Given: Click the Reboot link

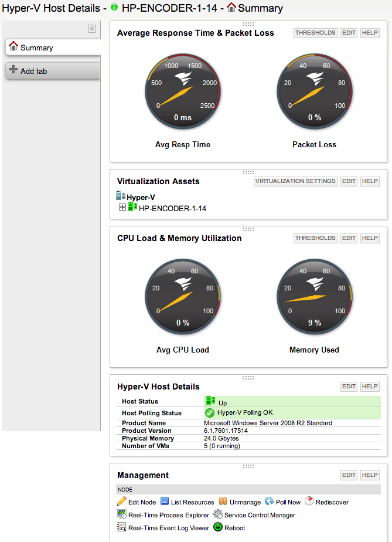Looking at the screenshot, I should coord(234,528).
